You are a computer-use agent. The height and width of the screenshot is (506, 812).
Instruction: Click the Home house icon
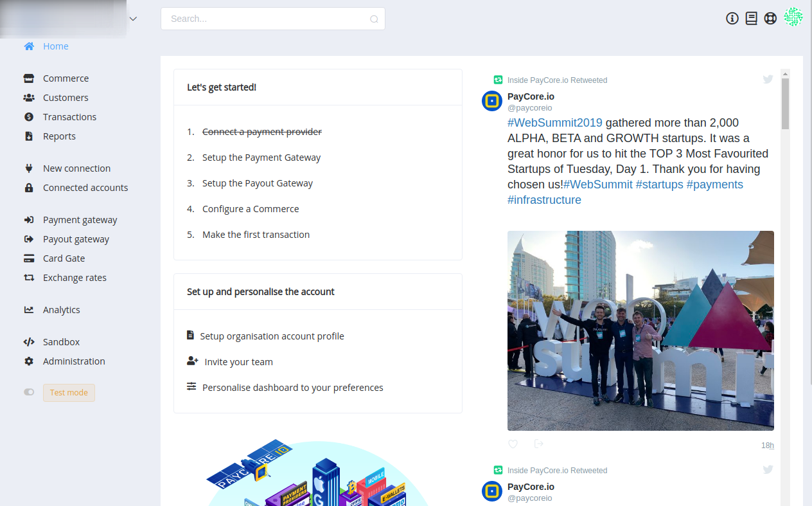click(29, 46)
